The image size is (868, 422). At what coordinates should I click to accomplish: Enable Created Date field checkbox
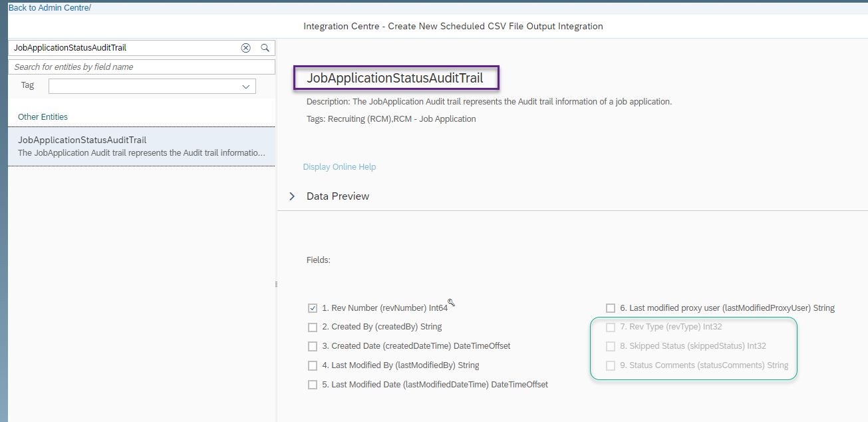313,347
